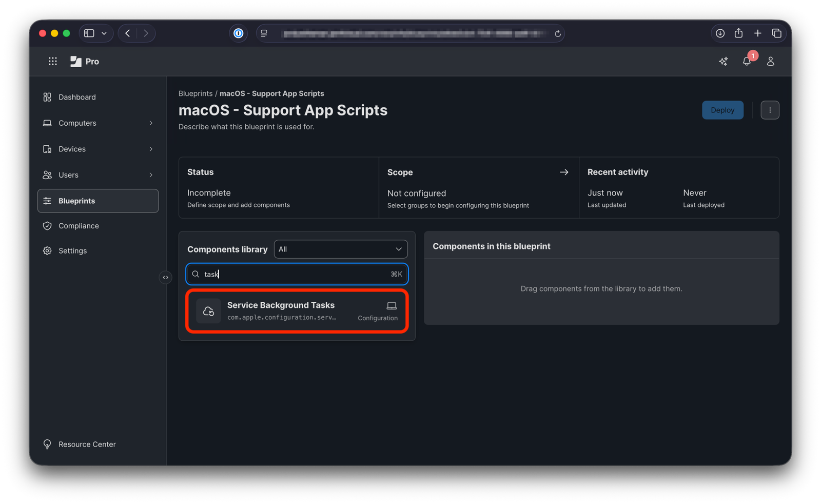The height and width of the screenshot is (504, 821).
Task: Open Compliance in the sidebar
Action: (79, 226)
